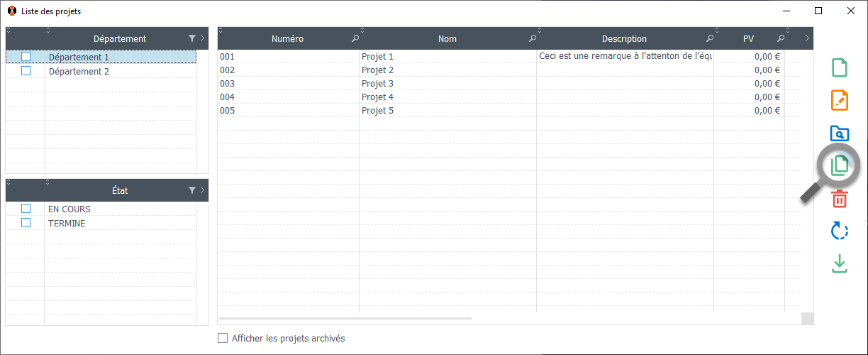
Task: Click the orange edit project icon
Action: 839,101
